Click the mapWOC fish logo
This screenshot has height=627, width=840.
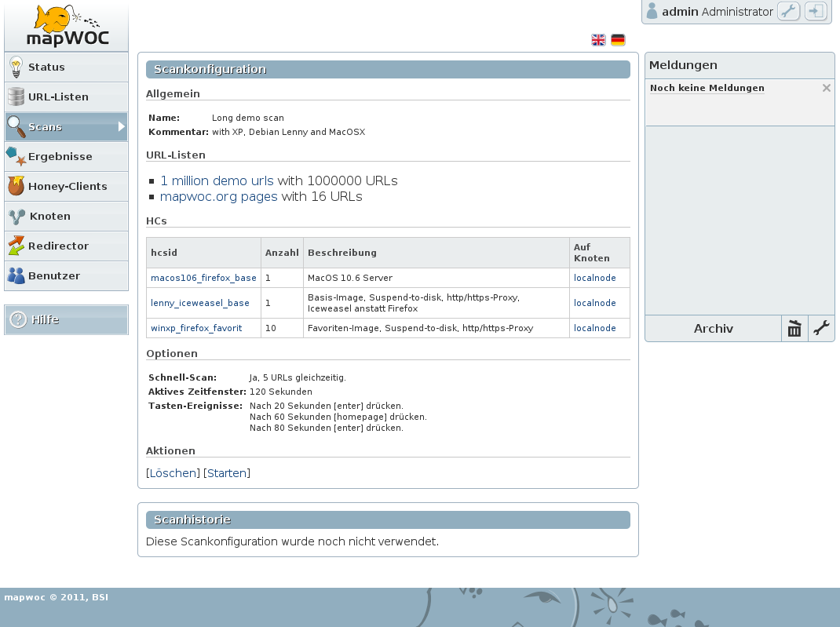pos(67,26)
